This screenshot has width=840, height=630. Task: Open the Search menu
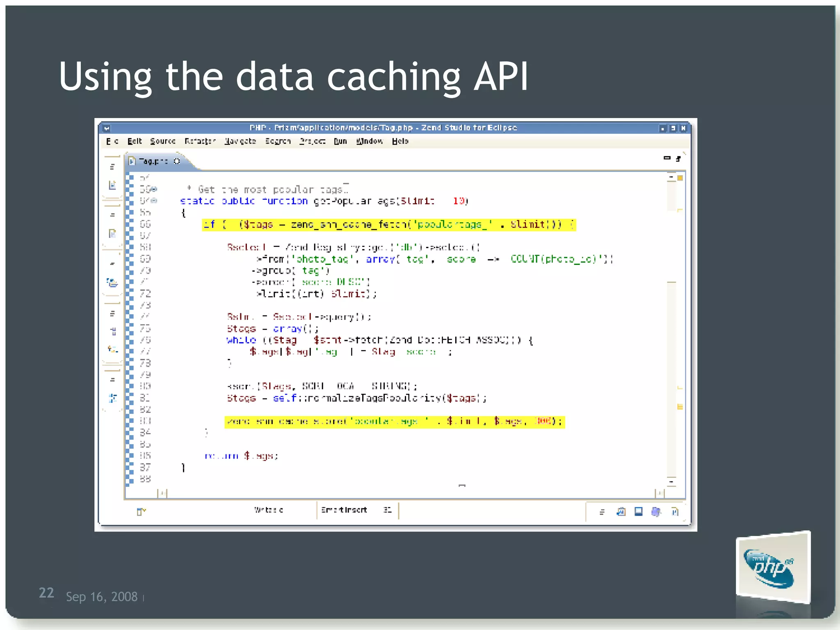coord(278,141)
